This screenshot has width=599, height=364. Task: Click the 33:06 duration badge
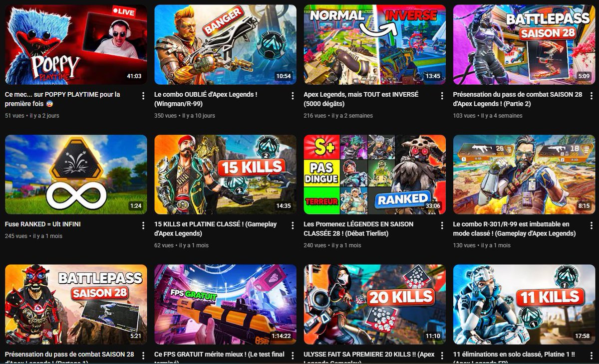coord(433,206)
